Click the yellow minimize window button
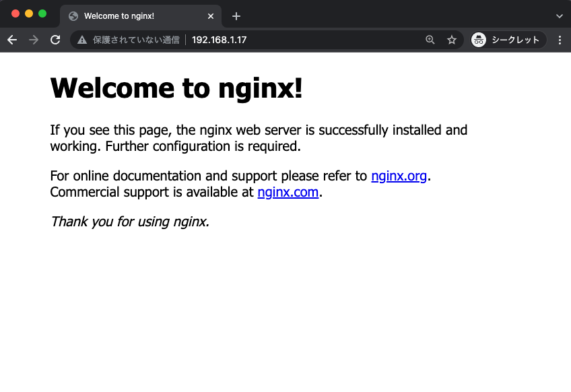This screenshot has height=392, width=571. [29, 14]
